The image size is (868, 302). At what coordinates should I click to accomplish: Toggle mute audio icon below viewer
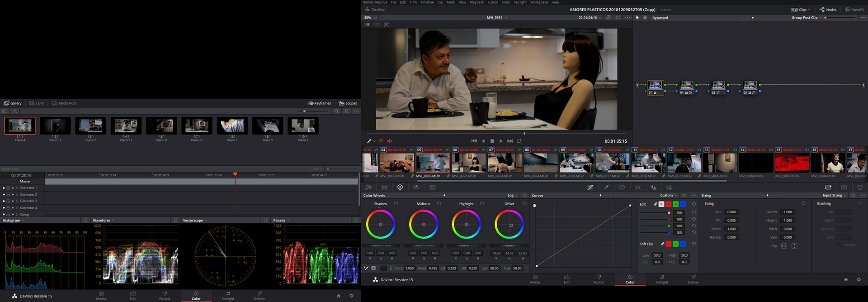click(390, 141)
